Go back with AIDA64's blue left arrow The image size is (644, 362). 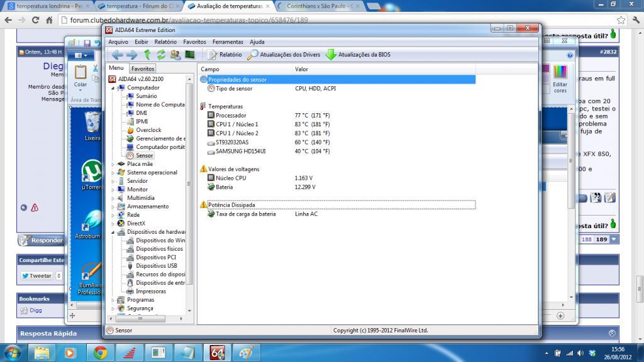point(118,55)
